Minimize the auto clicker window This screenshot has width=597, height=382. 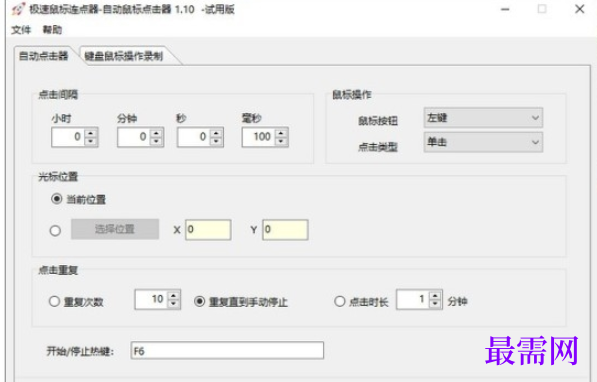[505, 9]
